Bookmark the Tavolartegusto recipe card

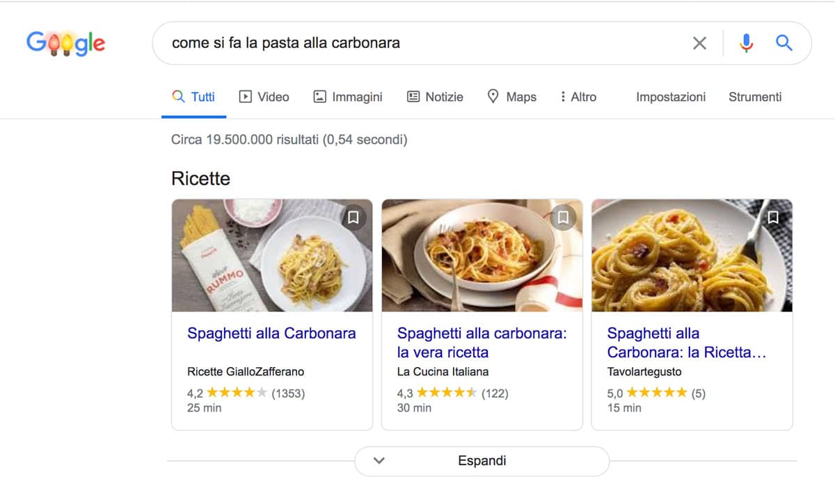tap(773, 218)
